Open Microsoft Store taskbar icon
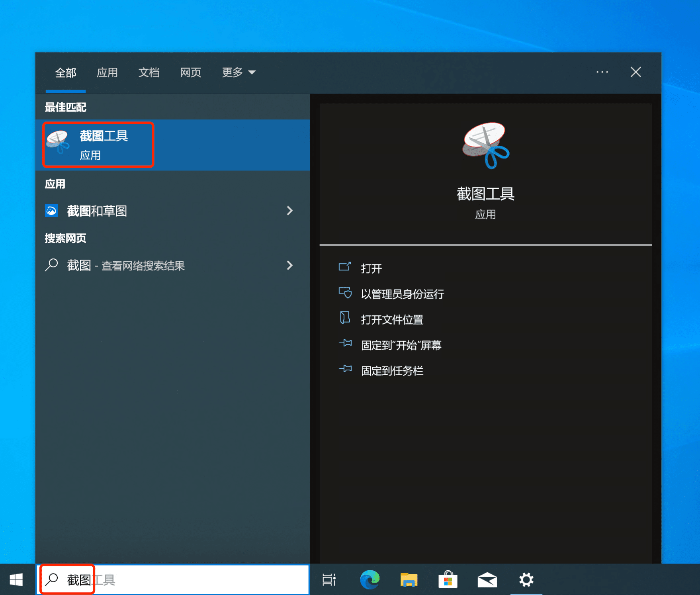 448,579
